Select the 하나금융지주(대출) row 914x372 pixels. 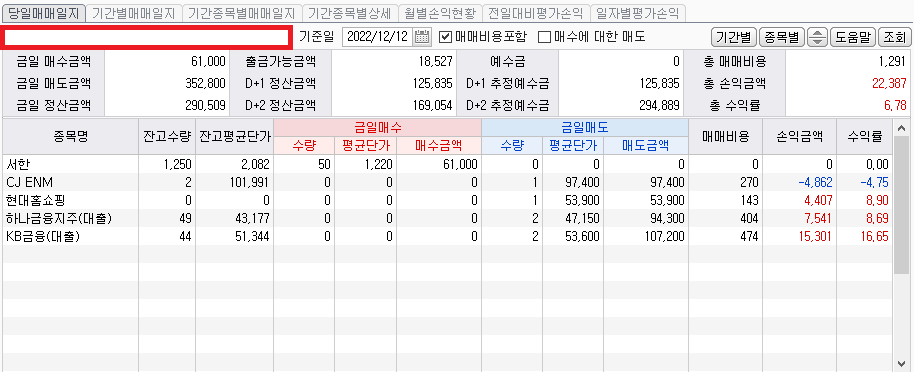click(x=448, y=218)
